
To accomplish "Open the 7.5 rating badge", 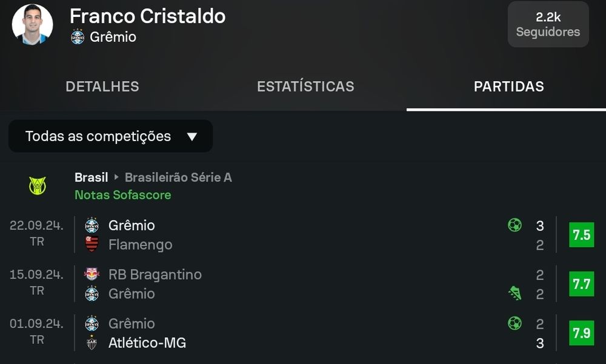I will [581, 235].
